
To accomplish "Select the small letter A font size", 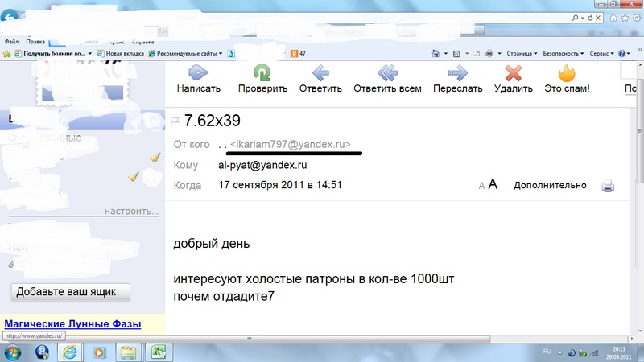I will (x=481, y=186).
